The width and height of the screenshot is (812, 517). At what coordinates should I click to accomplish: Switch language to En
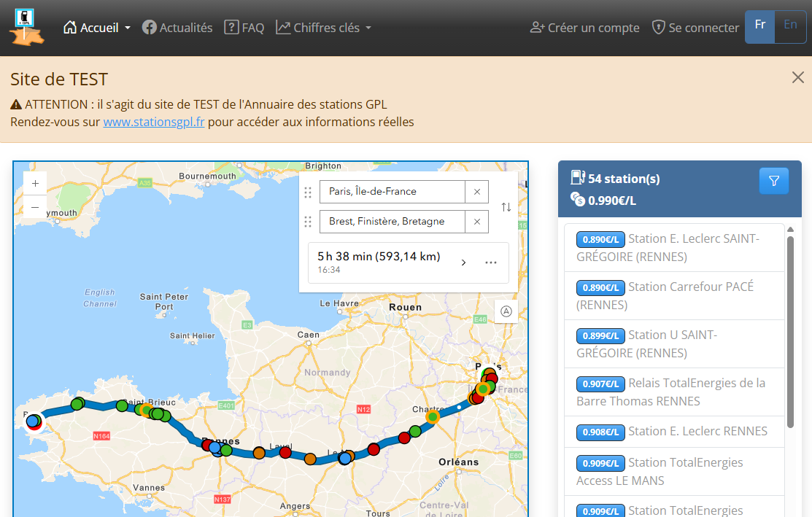tap(790, 26)
